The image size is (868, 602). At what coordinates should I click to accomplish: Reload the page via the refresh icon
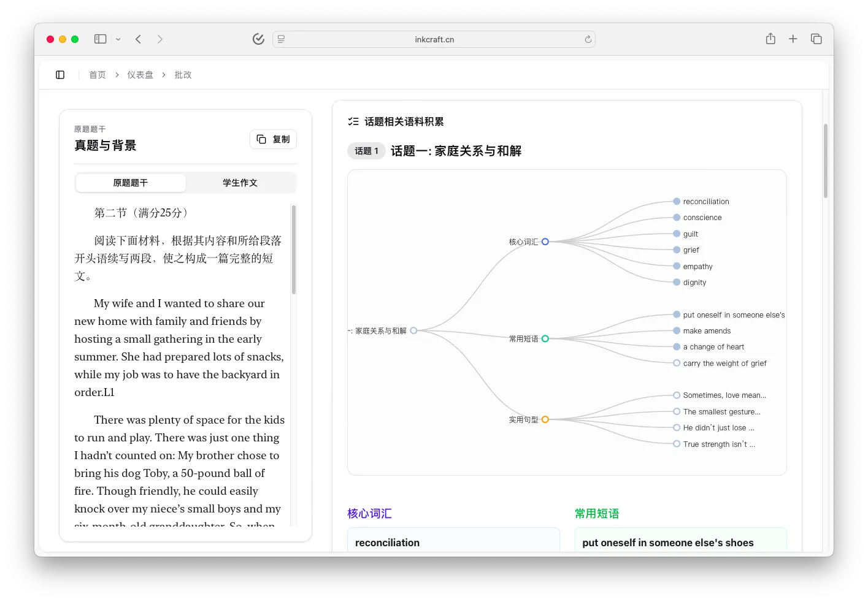587,39
